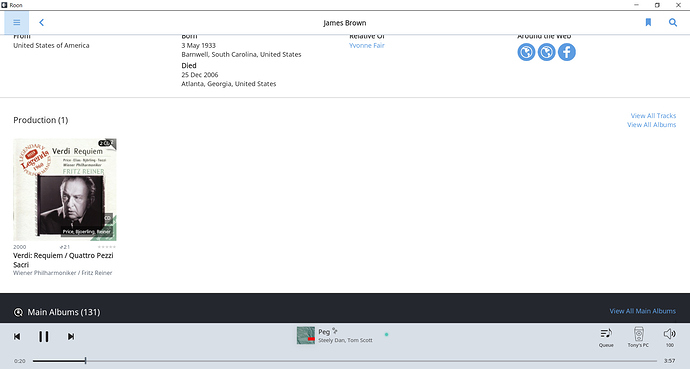Open James Brown's Facebook page icon
The image size is (690, 369).
567,52
